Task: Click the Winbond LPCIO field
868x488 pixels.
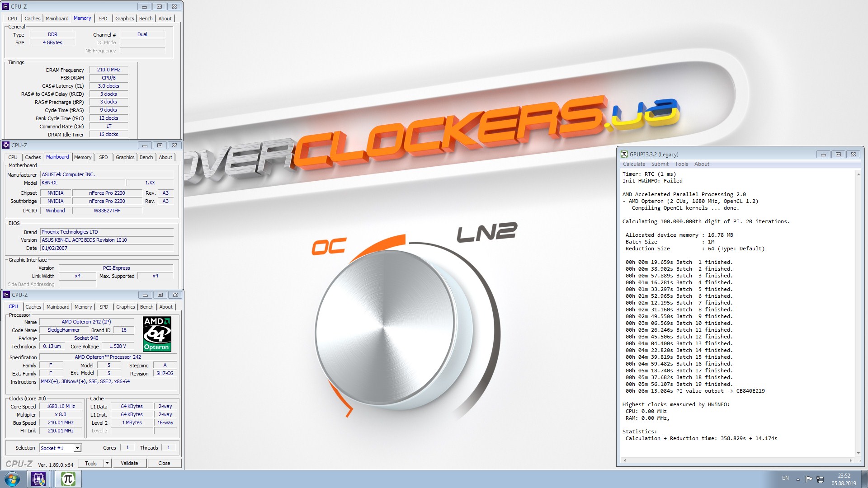Action: coord(55,211)
